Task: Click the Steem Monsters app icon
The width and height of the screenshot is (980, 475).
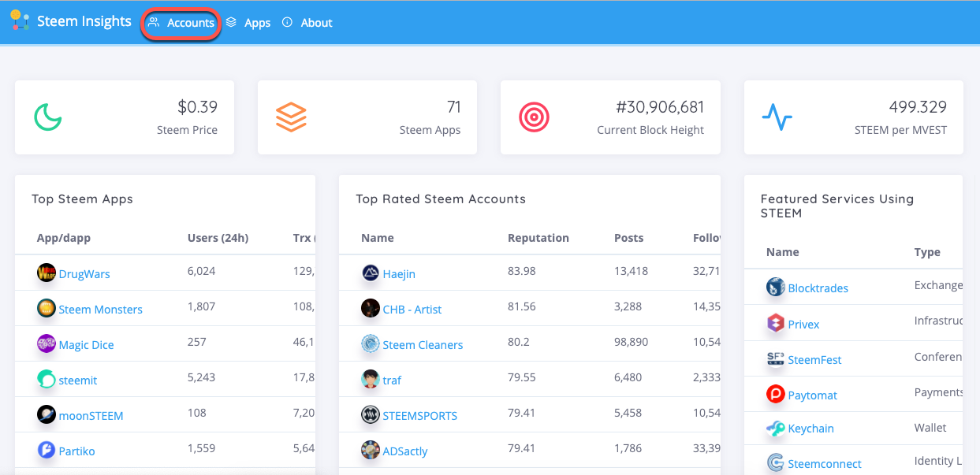Action: [x=47, y=309]
